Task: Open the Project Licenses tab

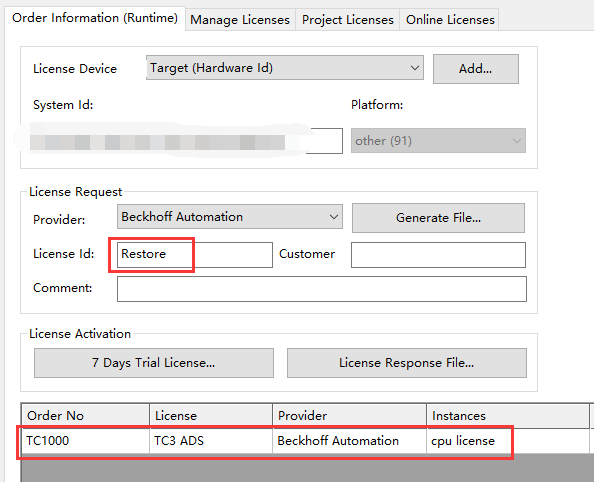Action: tap(348, 19)
